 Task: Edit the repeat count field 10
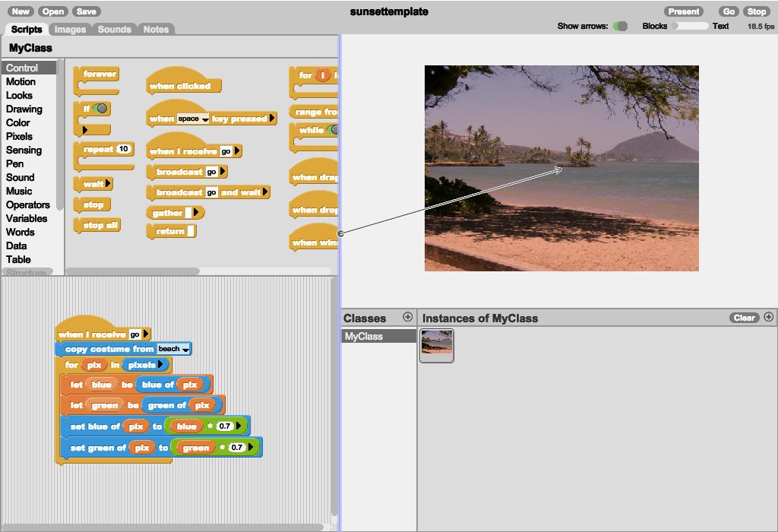coord(124,149)
